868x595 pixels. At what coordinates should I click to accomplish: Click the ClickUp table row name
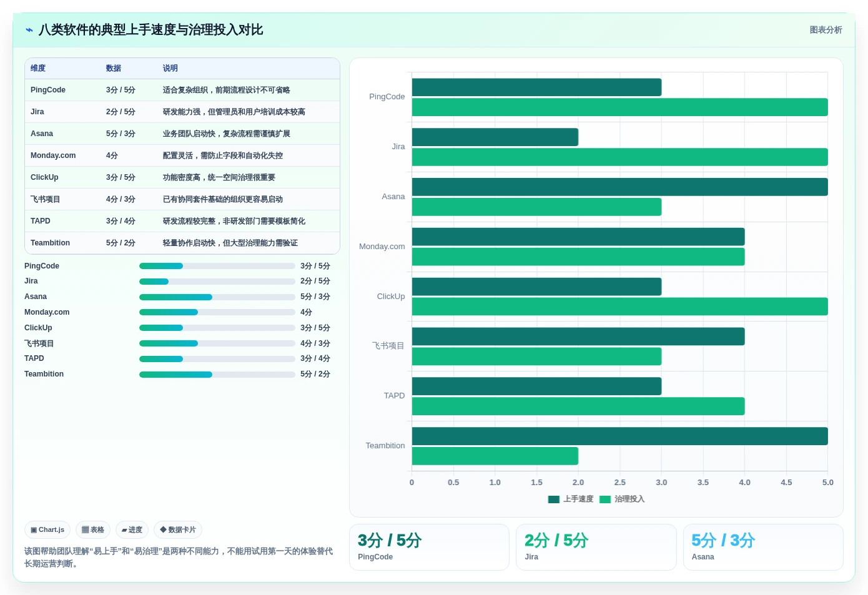pyautogui.click(x=44, y=177)
